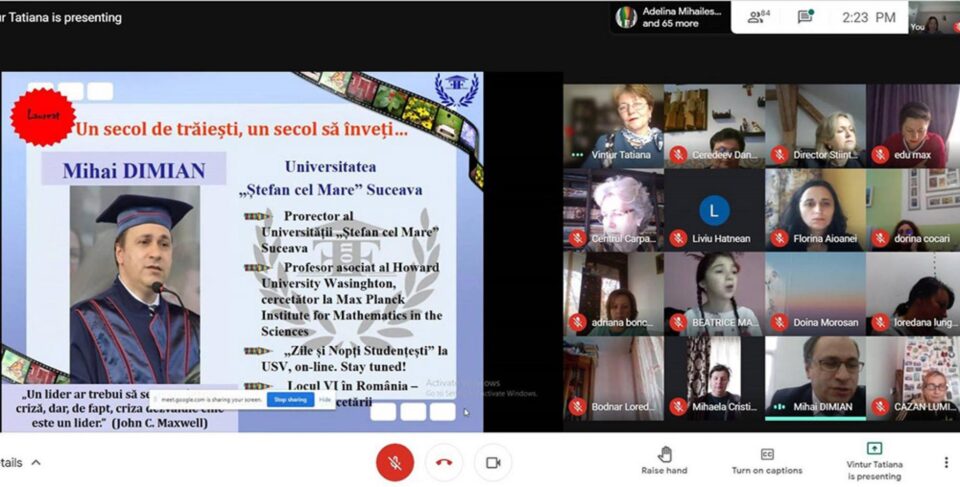Click Hide on the sharing notification

click(325, 399)
